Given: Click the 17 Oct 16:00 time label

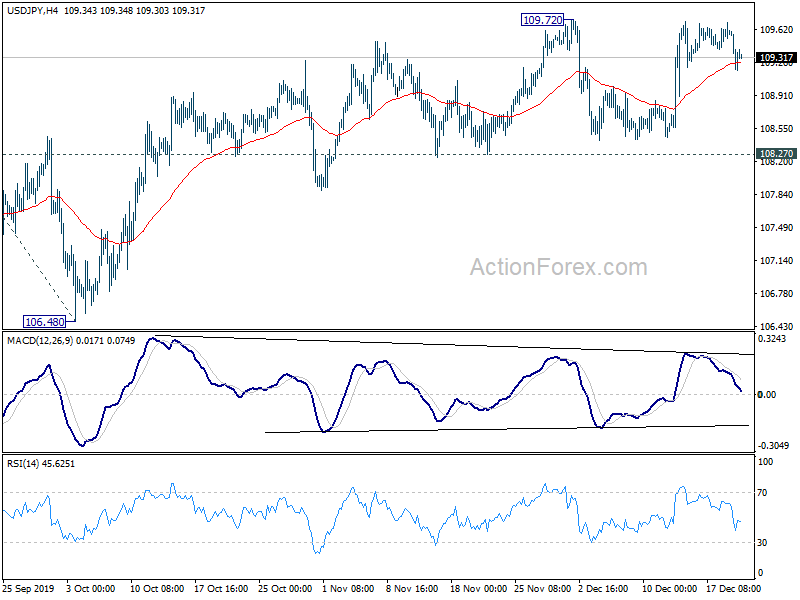Looking at the screenshot, I should (221, 588).
